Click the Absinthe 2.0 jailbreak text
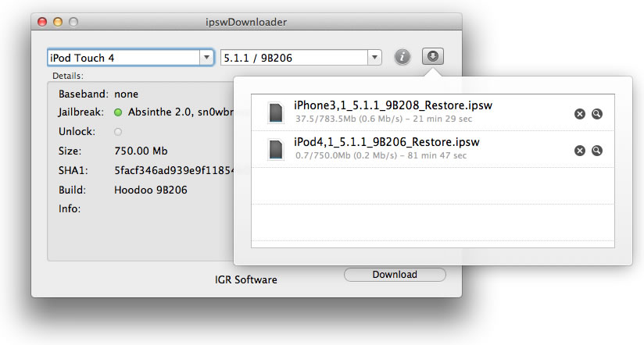The height and width of the screenshot is (345, 644). point(181,112)
